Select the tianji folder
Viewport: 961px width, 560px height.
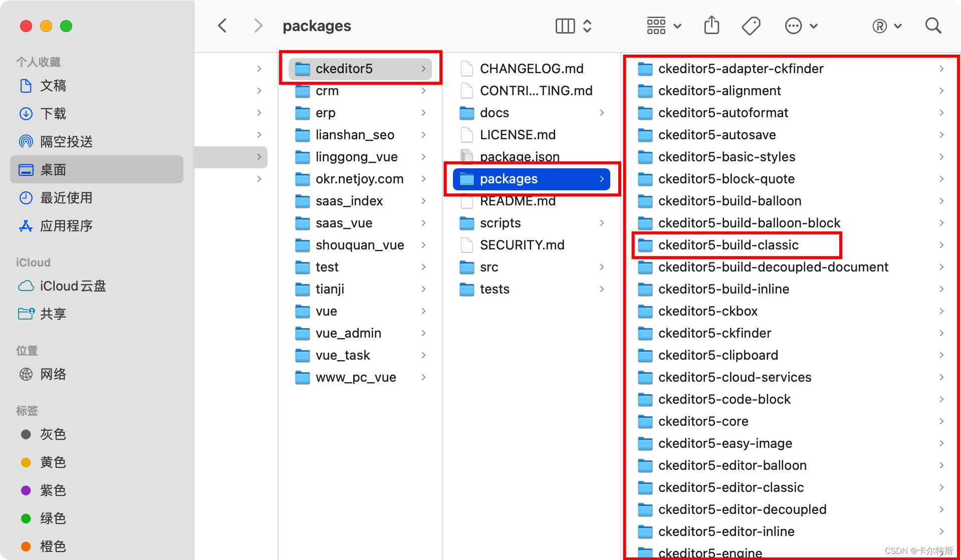[x=360, y=289]
